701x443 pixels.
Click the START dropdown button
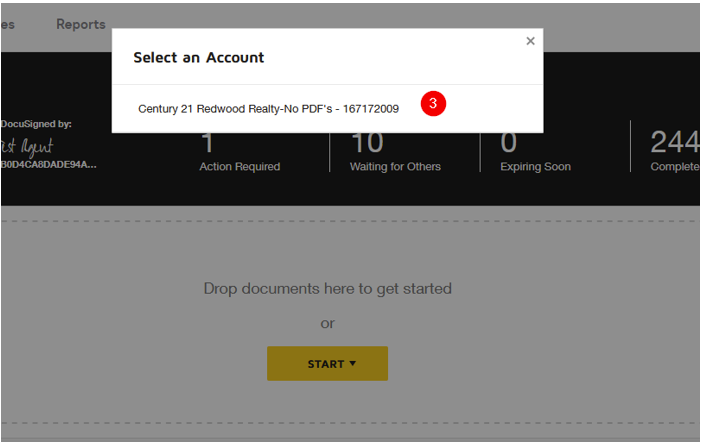click(x=327, y=363)
